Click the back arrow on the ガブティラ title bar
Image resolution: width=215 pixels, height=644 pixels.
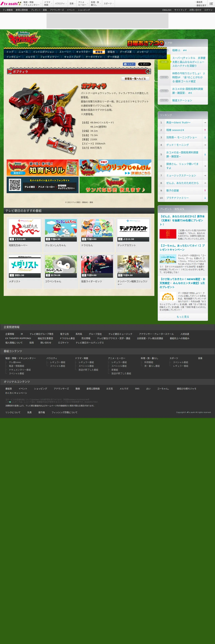coord(148,72)
